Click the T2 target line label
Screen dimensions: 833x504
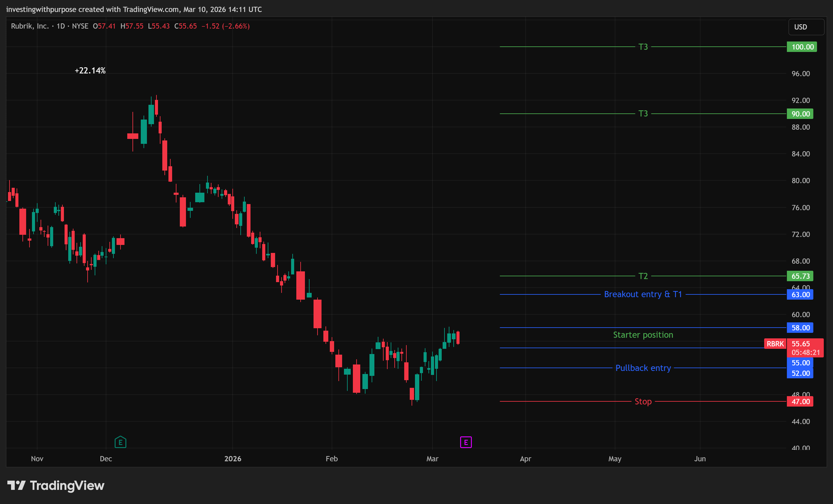click(643, 276)
